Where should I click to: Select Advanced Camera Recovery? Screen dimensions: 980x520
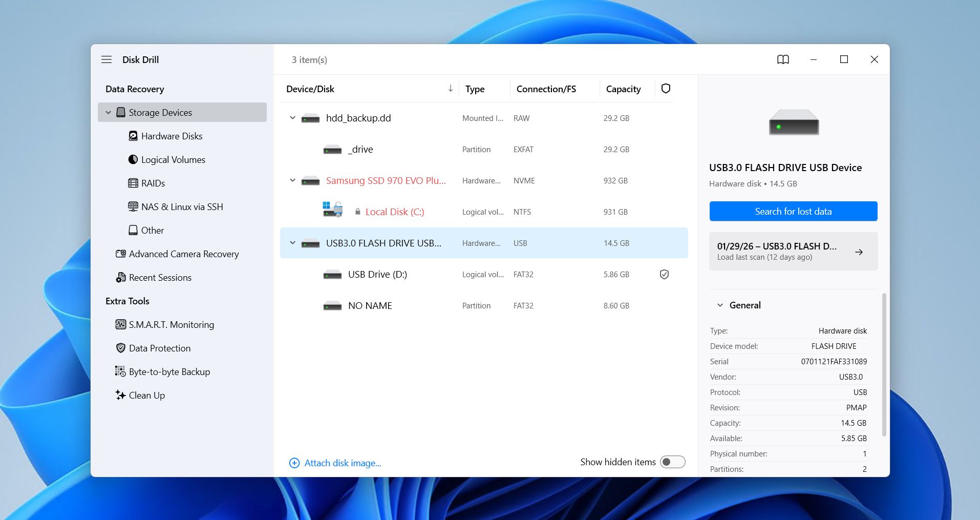click(183, 254)
